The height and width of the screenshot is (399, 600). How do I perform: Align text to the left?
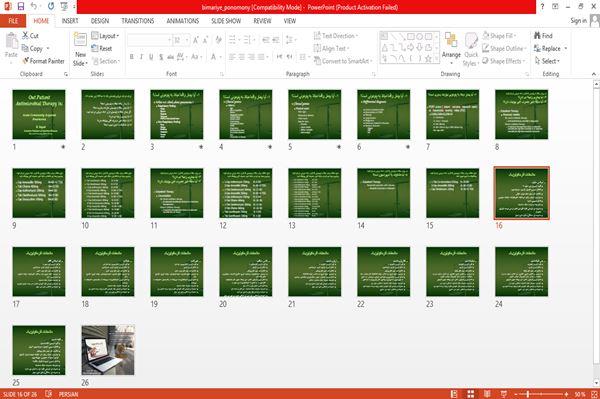232,57
